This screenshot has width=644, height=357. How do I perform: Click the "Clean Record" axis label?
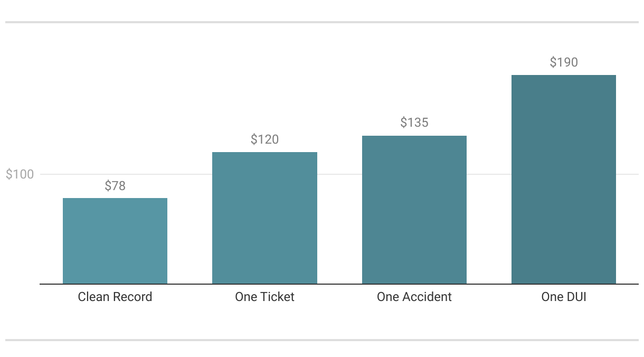pos(115,297)
